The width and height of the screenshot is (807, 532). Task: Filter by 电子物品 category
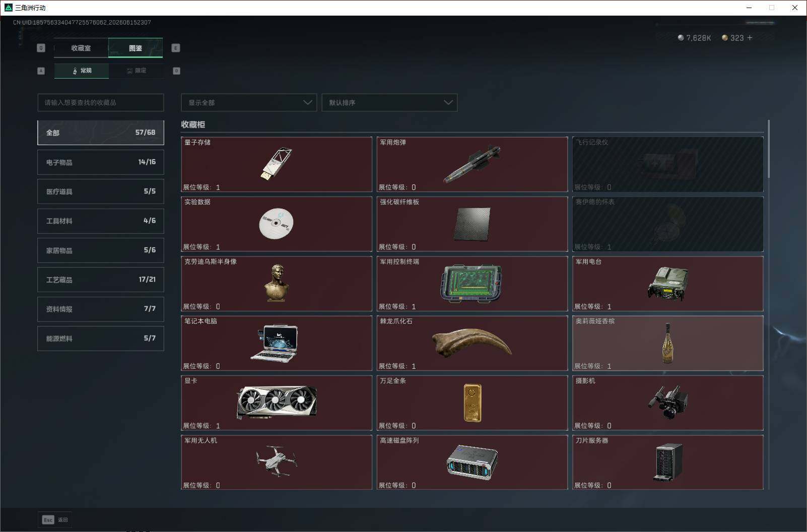[x=101, y=162]
